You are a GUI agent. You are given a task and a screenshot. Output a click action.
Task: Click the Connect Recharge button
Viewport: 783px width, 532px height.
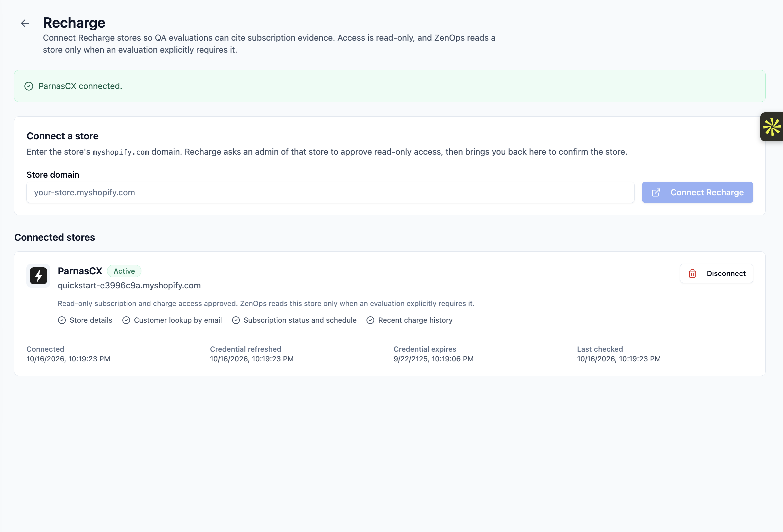(697, 193)
